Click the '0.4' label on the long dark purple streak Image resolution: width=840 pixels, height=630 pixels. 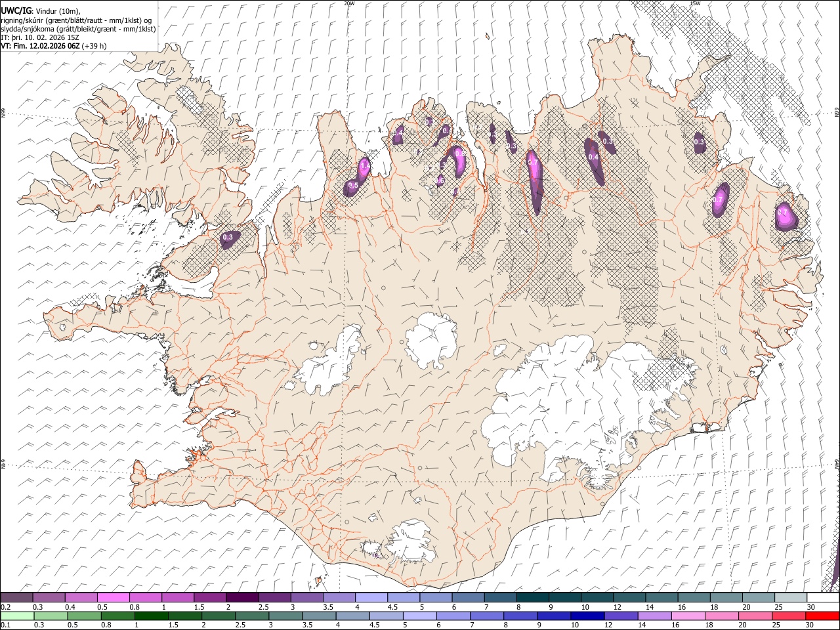point(593,157)
